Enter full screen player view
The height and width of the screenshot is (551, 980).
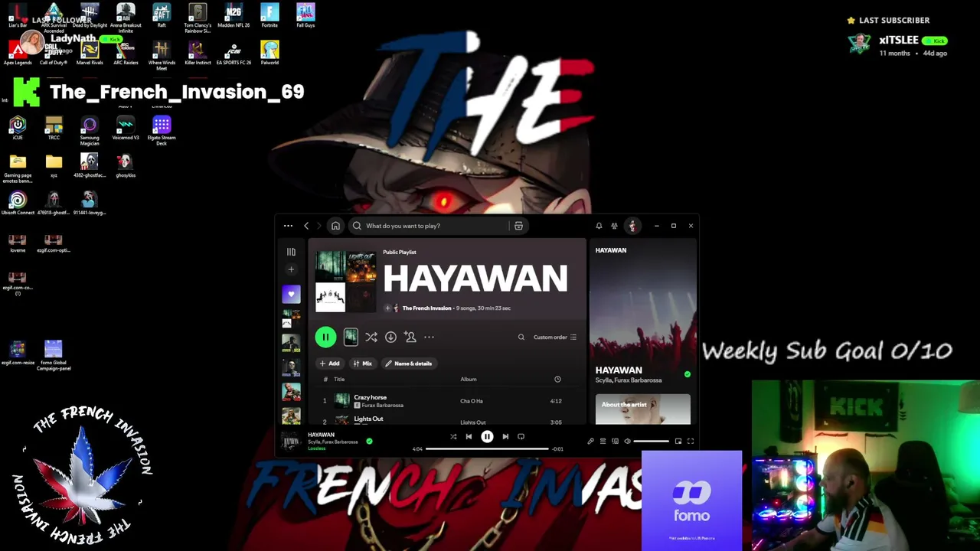pos(690,441)
